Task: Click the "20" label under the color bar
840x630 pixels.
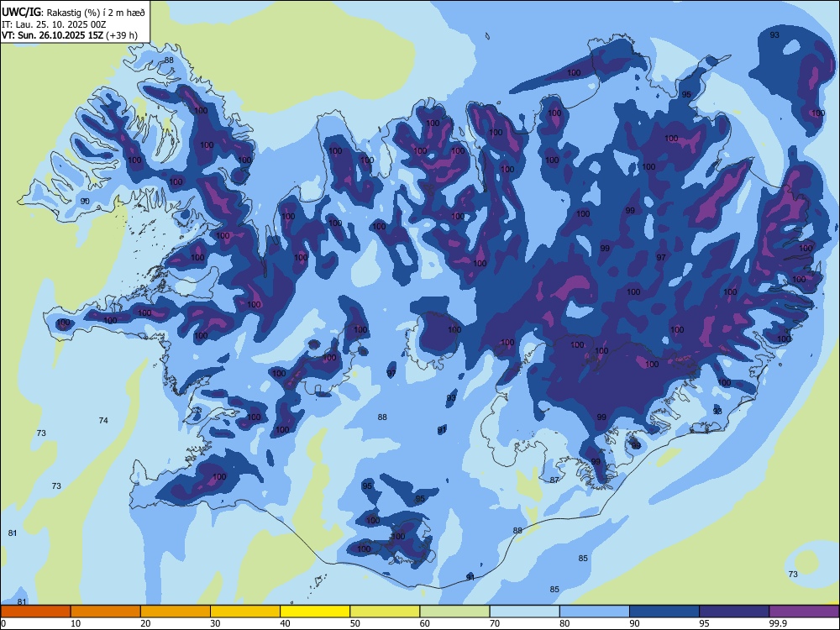Action: [145, 623]
